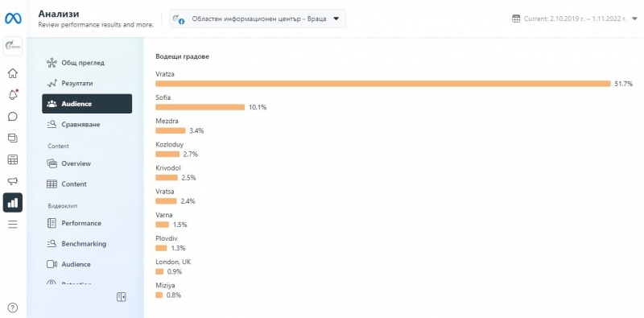
Task: Click the Vratza 51.7% bar
Action: tap(383, 84)
